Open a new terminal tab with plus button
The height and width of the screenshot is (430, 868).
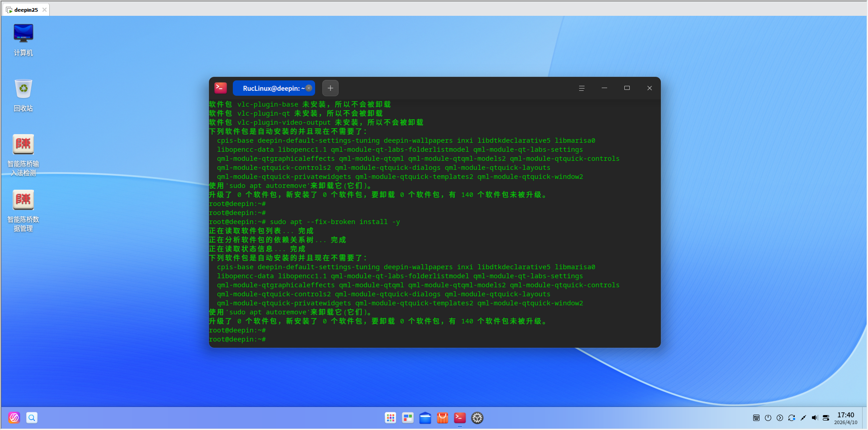(x=330, y=88)
